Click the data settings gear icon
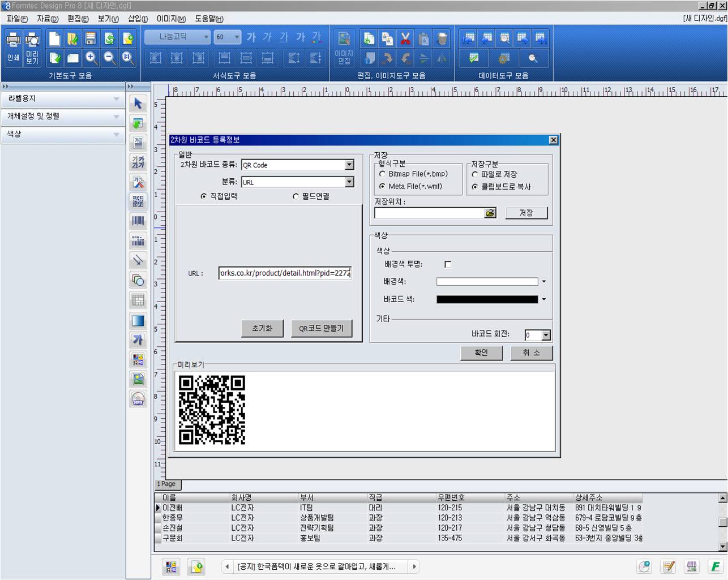 (x=503, y=58)
